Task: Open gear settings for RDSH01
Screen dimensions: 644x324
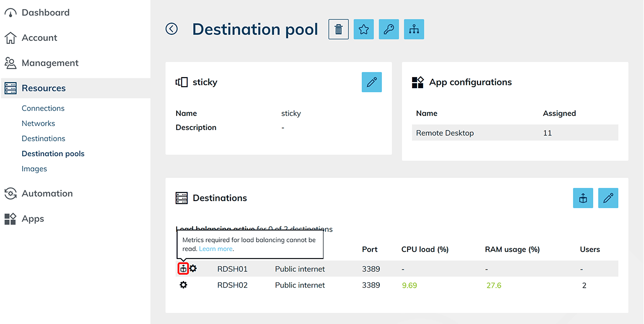Action: click(193, 269)
